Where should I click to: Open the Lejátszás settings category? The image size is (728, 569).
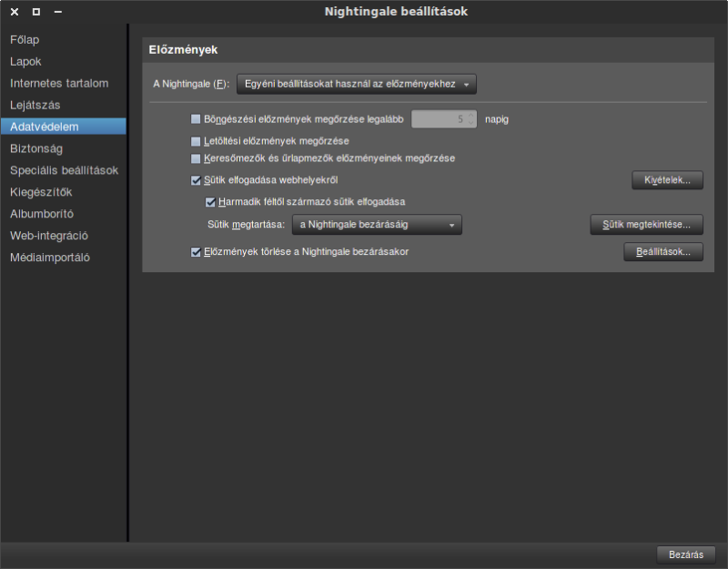(35, 106)
